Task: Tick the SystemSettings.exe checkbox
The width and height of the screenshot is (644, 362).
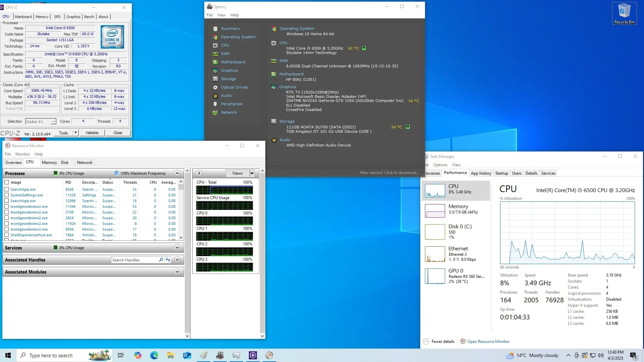Action: 6,195
